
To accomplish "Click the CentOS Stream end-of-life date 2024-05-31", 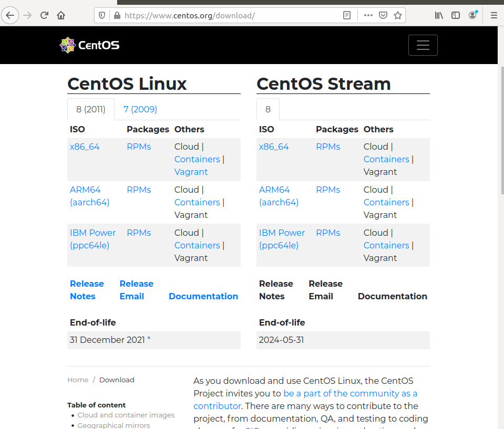I will pos(281,340).
